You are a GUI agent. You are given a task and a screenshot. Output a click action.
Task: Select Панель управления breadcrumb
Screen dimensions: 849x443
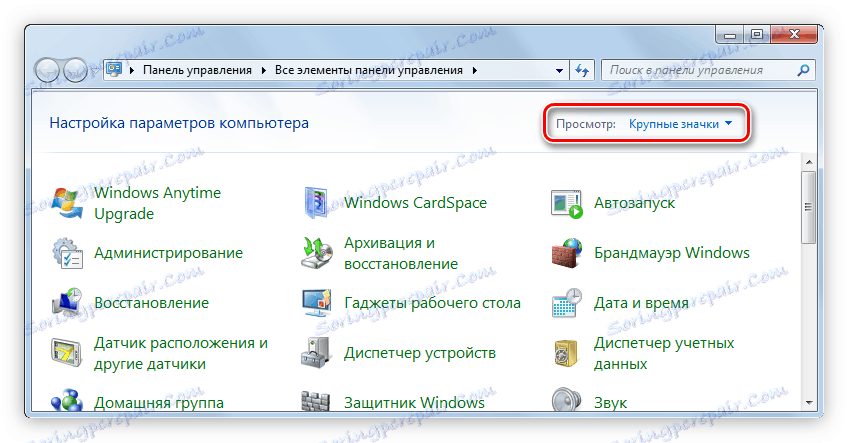click(198, 70)
